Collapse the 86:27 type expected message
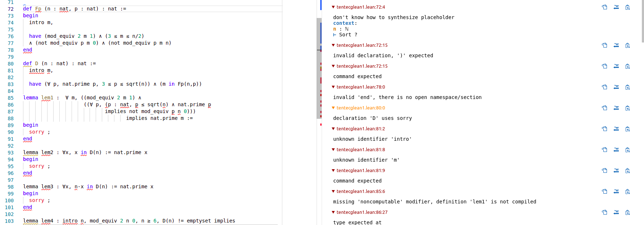The image size is (644, 225). tap(333, 212)
